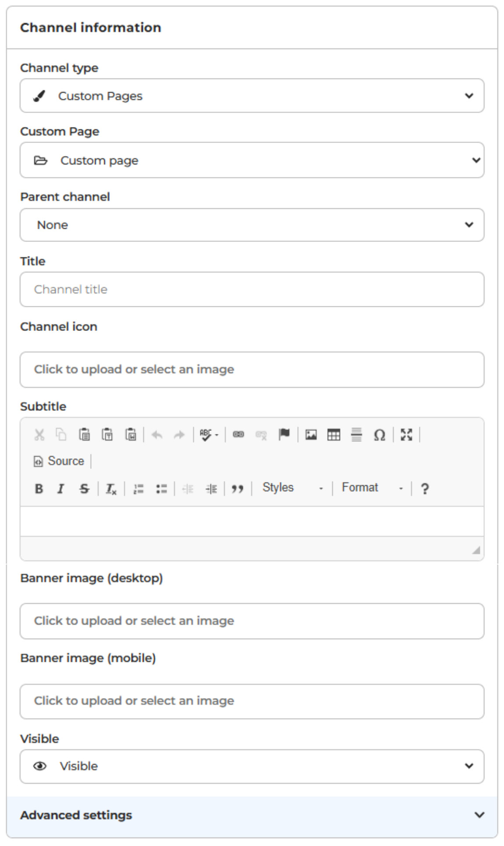Open the Custom Page dropdown
Image resolution: width=504 pixels, height=846 pixels.
(252, 160)
